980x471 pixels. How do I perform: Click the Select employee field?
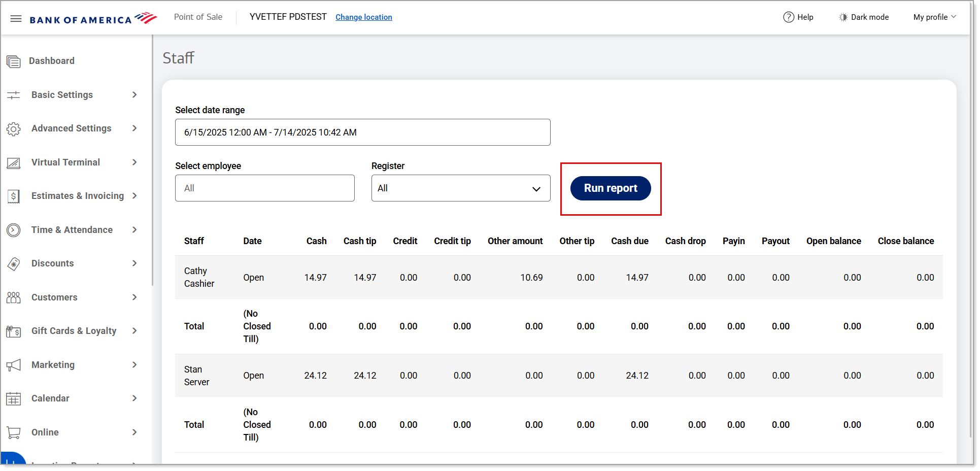[x=265, y=188]
